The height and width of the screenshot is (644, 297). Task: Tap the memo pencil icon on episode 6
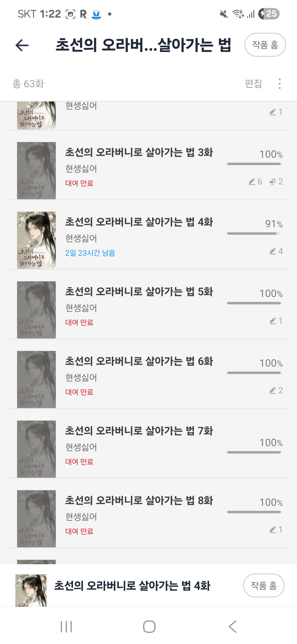tap(273, 391)
